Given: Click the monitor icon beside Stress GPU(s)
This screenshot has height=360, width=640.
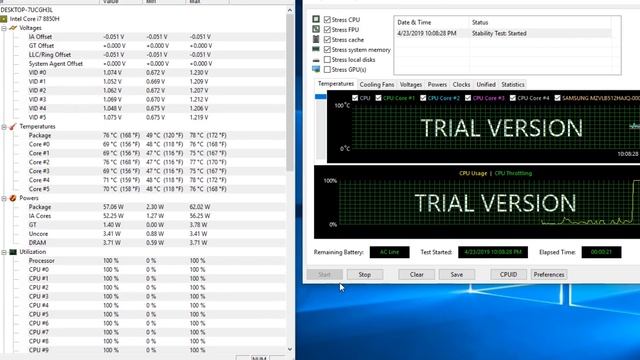Looking at the screenshot, I should [x=316, y=69].
